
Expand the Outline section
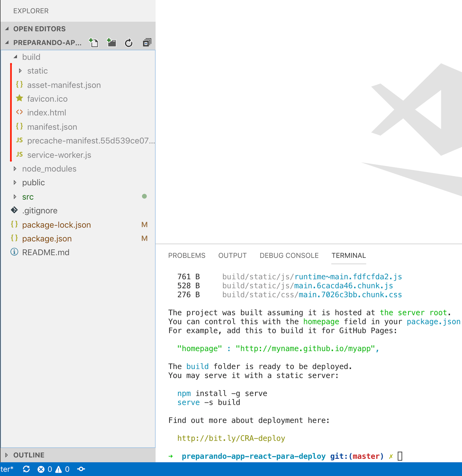tap(7, 455)
